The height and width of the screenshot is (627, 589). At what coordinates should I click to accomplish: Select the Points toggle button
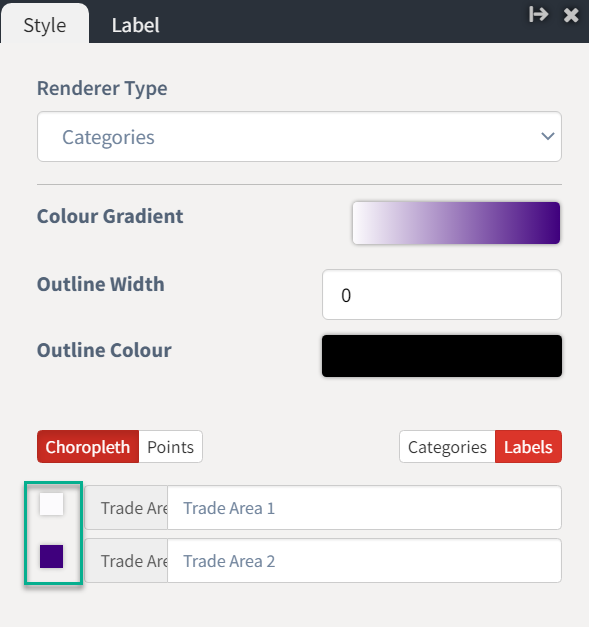click(171, 447)
